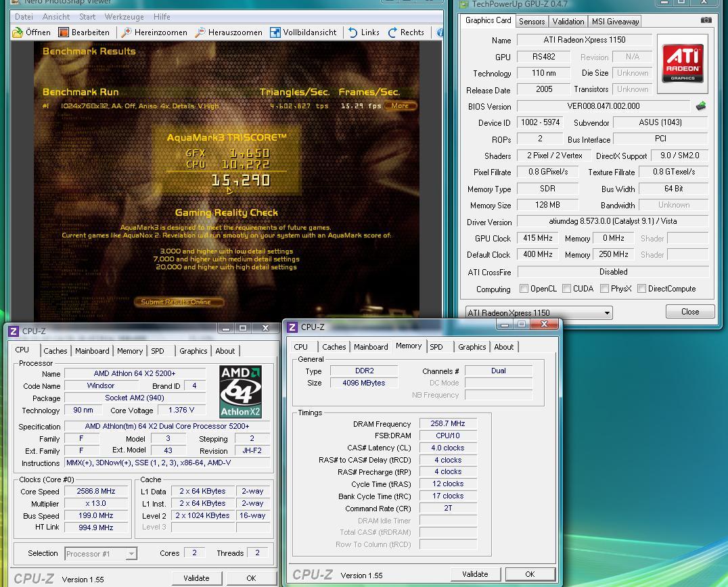Open the Datei menu
Image resolution: width=728 pixels, height=587 pixels.
pos(24,17)
